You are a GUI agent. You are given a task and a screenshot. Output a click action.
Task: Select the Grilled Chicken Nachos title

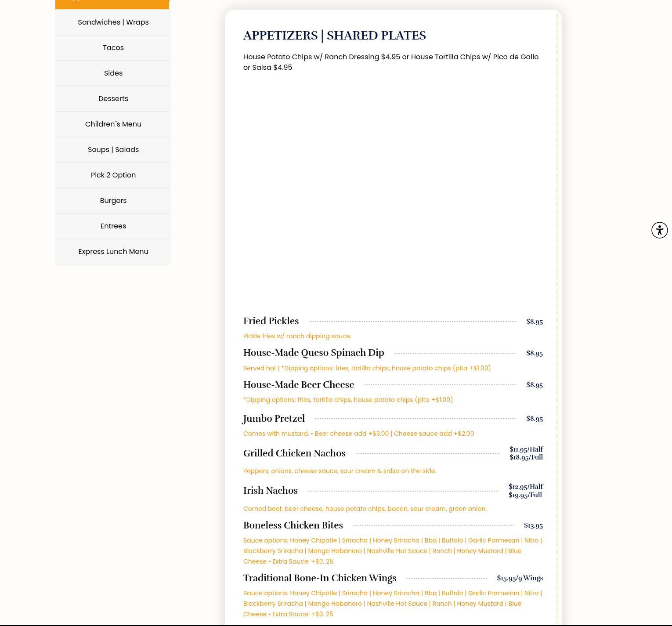click(x=294, y=453)
